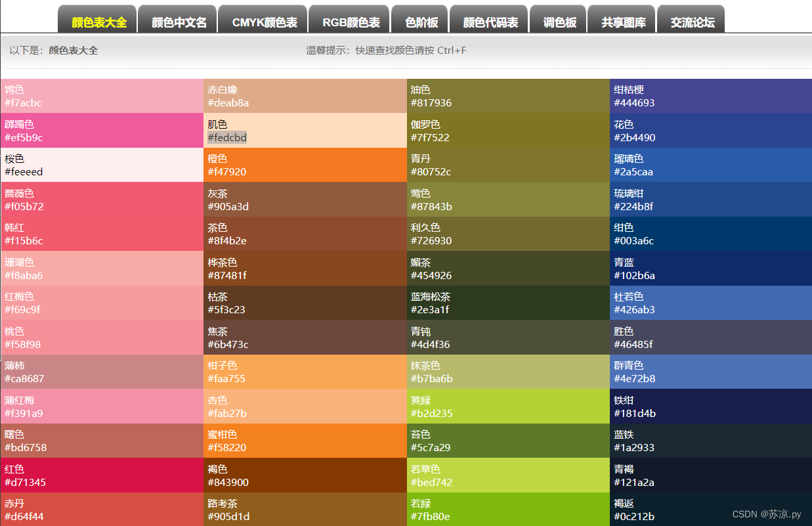The height and width of the screenshot is (526, 812).
Task: Open the 颜色代码表 tab
Action: 490,19
